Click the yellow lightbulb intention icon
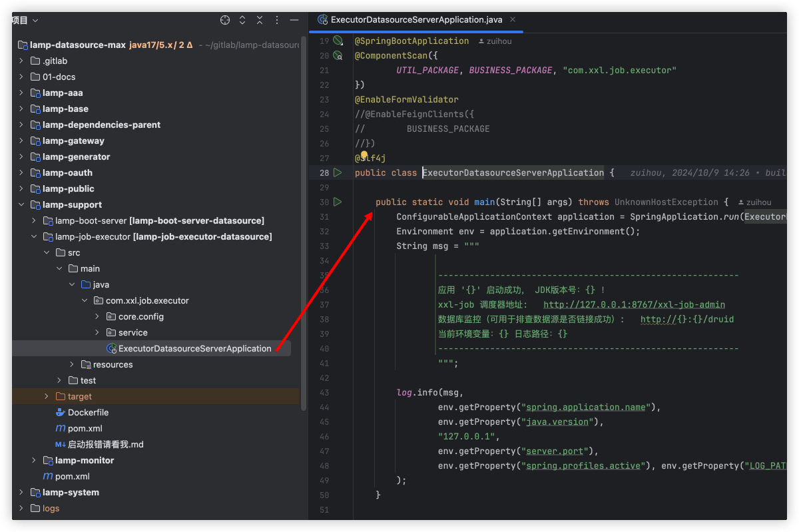The image size is (799, 532). click(364, 155)
